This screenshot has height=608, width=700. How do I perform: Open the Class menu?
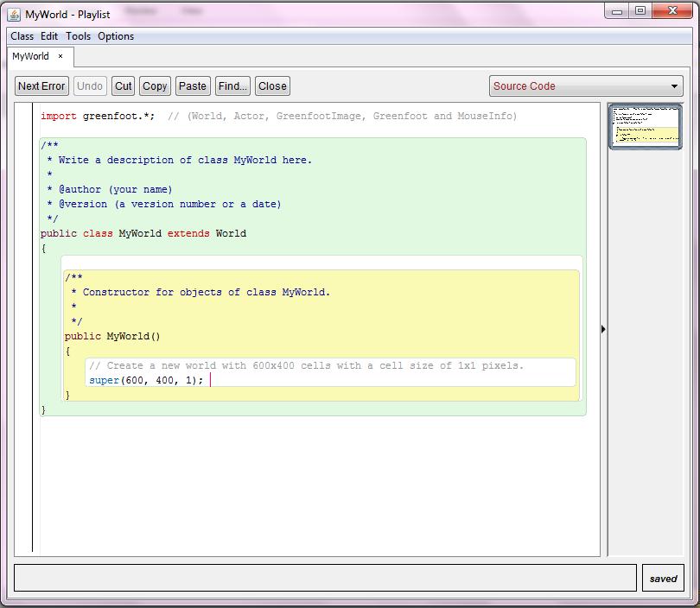tap(22, 36)
